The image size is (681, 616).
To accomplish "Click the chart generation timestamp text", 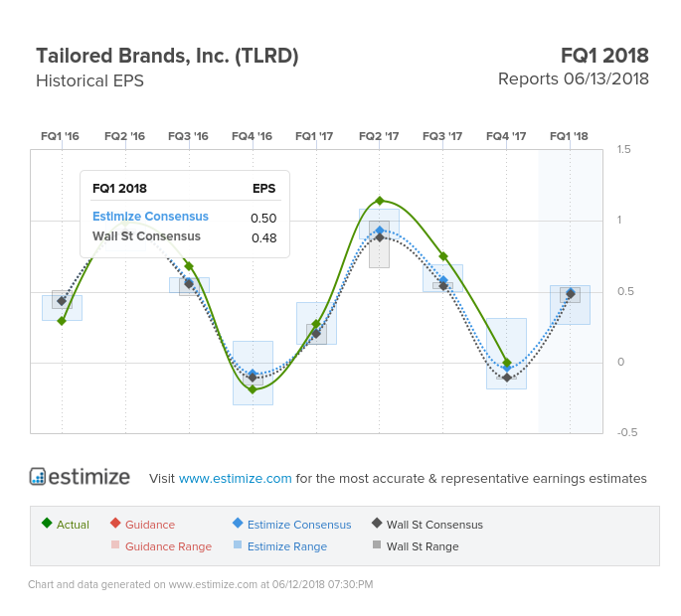I will (201, 584).
